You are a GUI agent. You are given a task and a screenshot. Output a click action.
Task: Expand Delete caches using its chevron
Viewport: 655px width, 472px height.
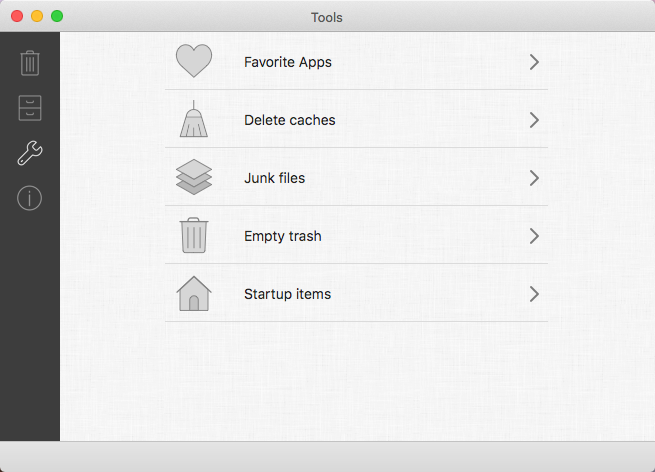[x=534, y=120]
